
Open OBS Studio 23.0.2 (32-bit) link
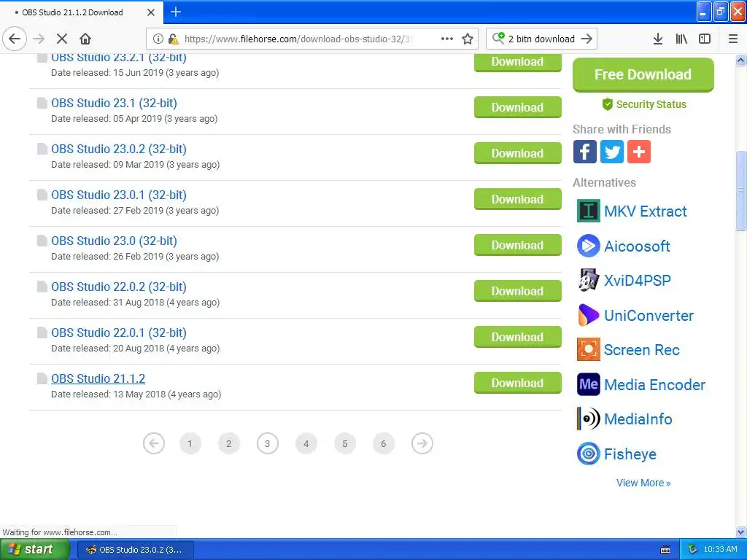[x=119, y=149]
